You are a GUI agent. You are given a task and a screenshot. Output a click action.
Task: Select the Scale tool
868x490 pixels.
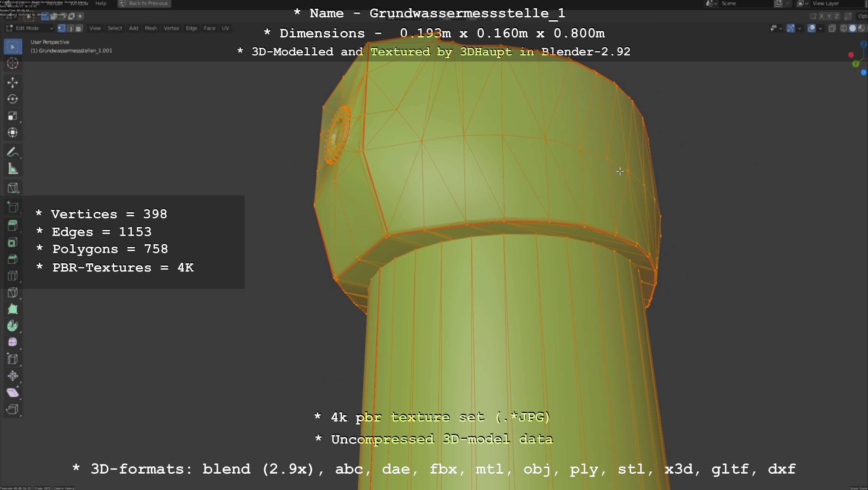tap(13, 116)
